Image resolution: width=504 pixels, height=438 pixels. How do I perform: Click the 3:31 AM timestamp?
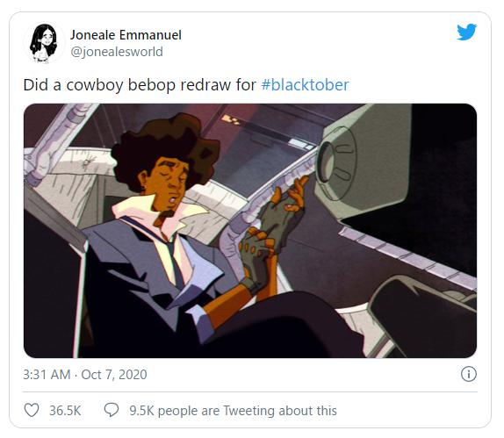click(47, 375)
